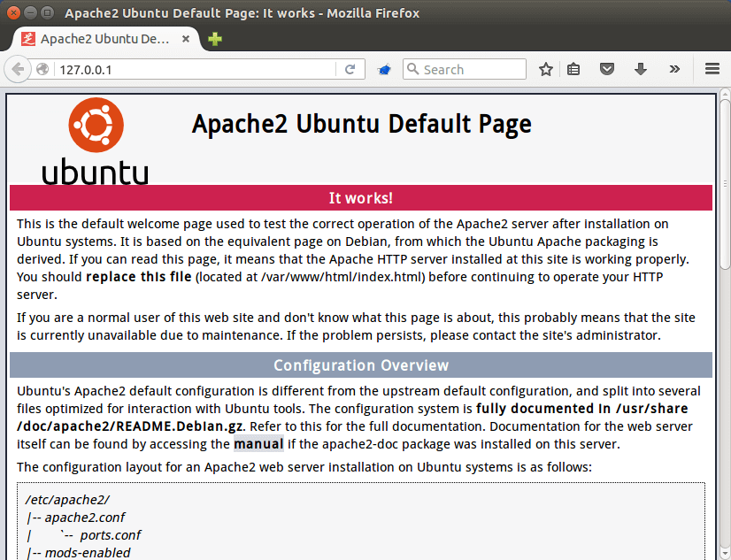
Task: Click the blue bird extension icon
Action: [x=384, y=70]
